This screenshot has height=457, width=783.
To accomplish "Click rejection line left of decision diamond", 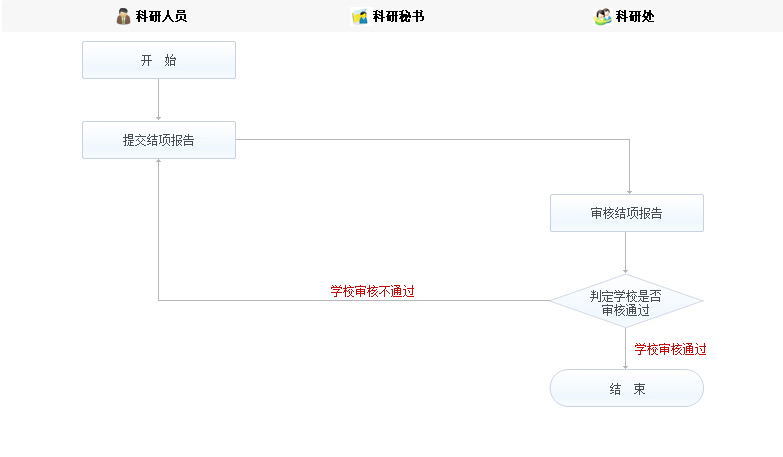I will pyautogui.click(x=350, y=301).
